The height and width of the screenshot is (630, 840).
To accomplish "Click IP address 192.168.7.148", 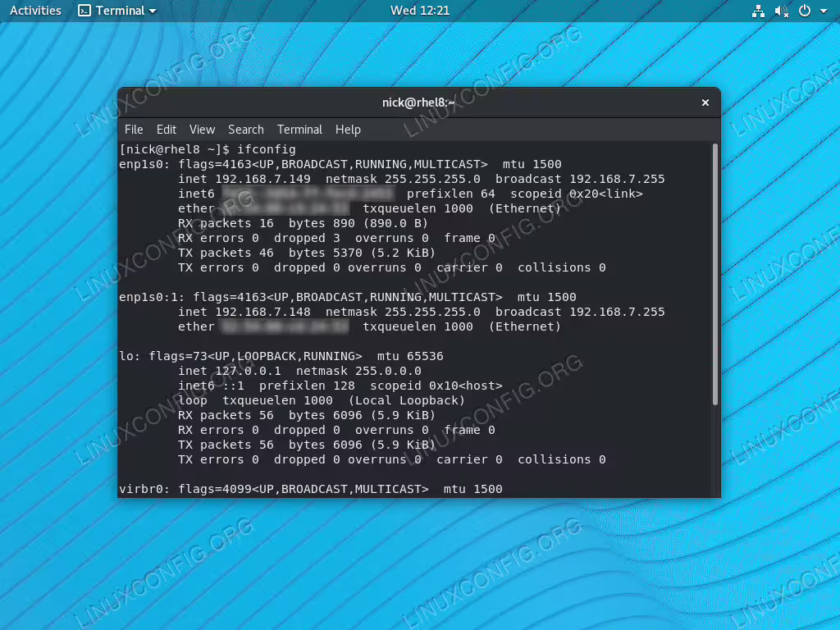I will tap(262, 312).
